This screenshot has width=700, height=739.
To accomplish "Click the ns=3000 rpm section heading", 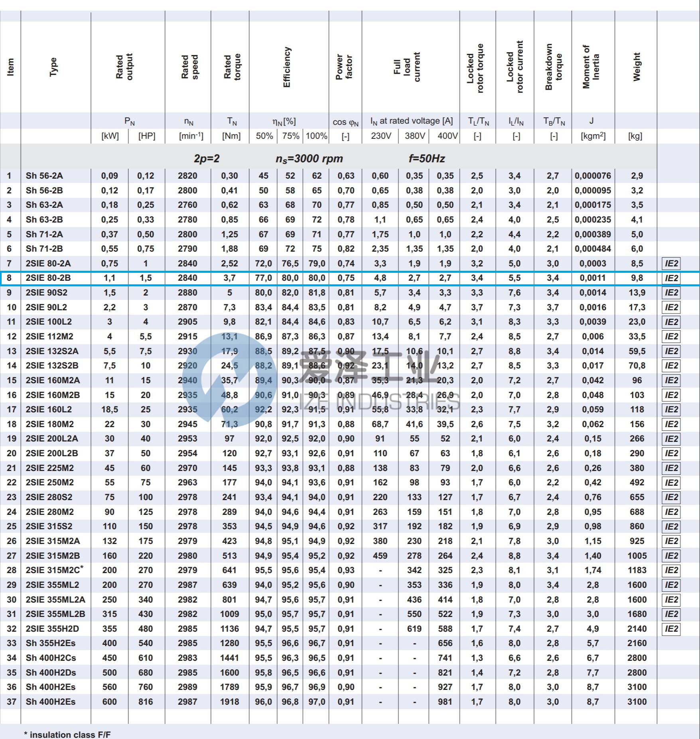I will click(309, 159).
